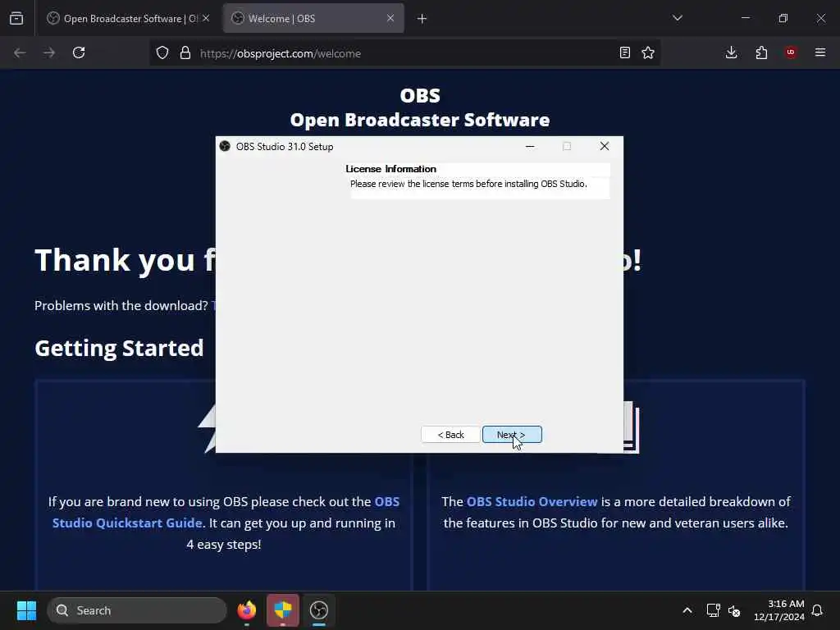Click License Information heading in setup
The width and height of the screenshot is (840, 630).
[390, 169]
